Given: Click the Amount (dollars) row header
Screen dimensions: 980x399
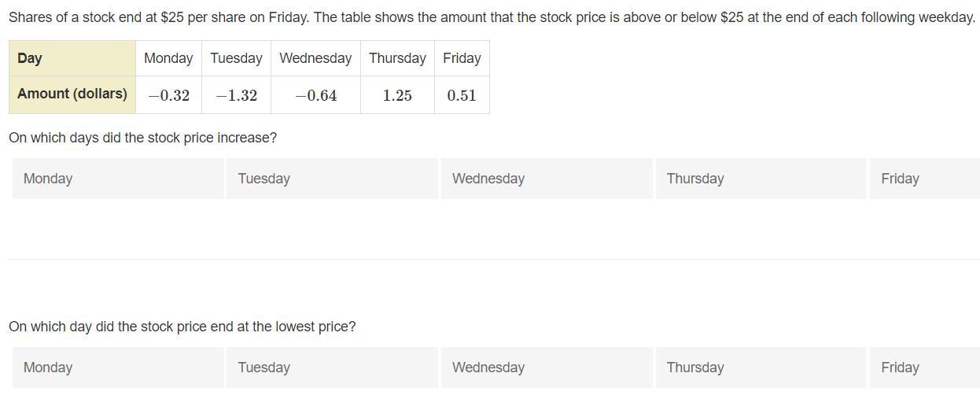Looking at the screenshot, I should click(x=72, y=94).
